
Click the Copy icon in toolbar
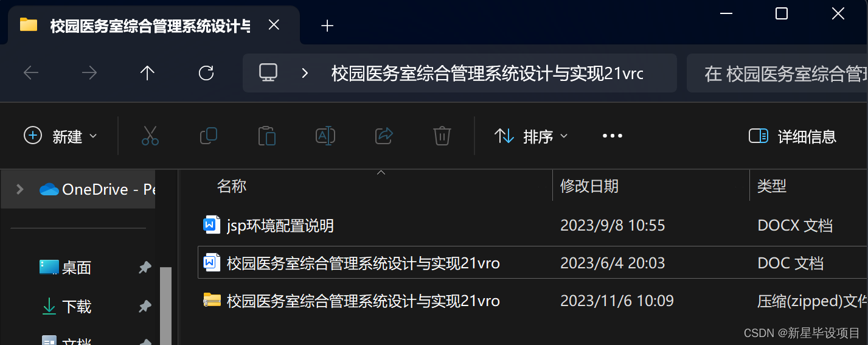pos(209,136)
